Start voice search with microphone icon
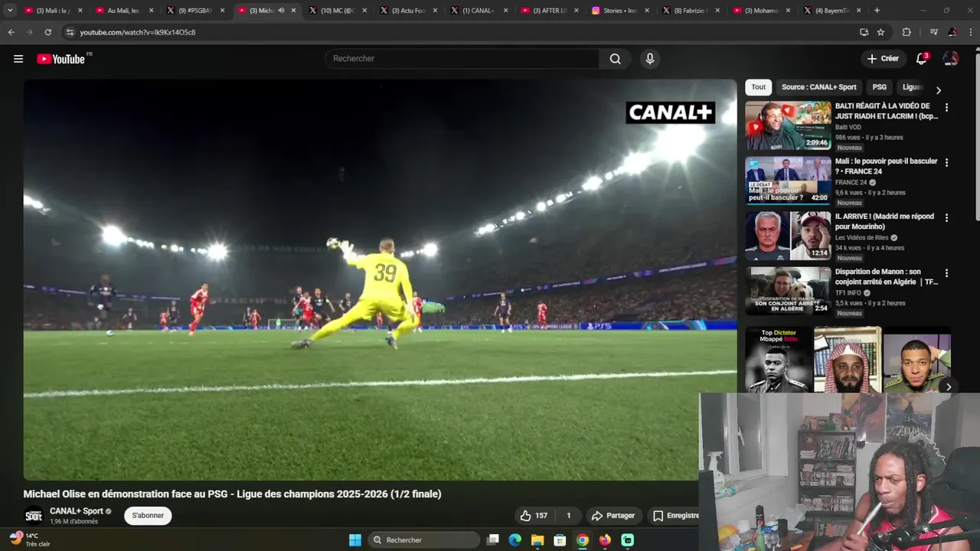 tap(649, 59)
